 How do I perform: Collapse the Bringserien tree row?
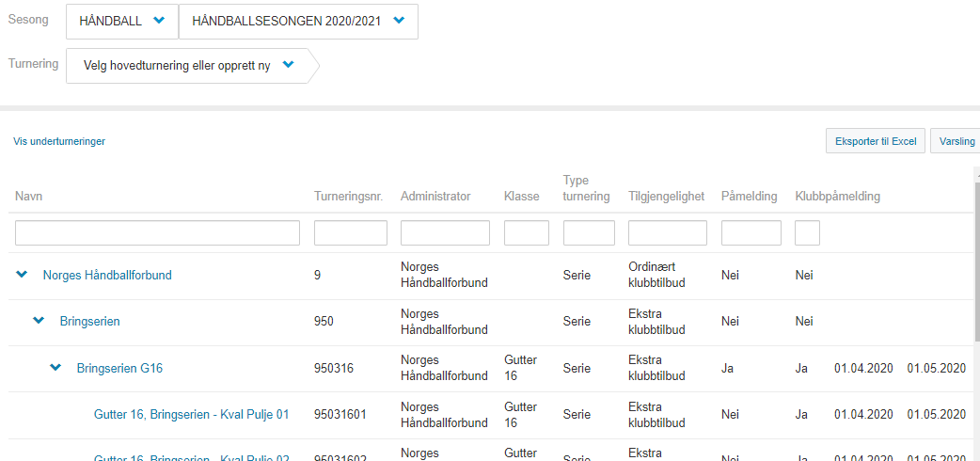39,321
